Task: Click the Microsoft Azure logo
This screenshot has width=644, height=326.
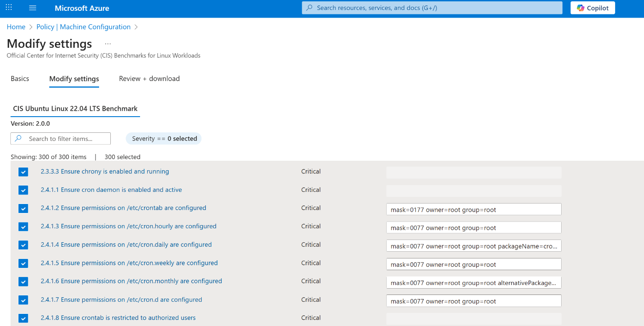Action: click(82, 8)
